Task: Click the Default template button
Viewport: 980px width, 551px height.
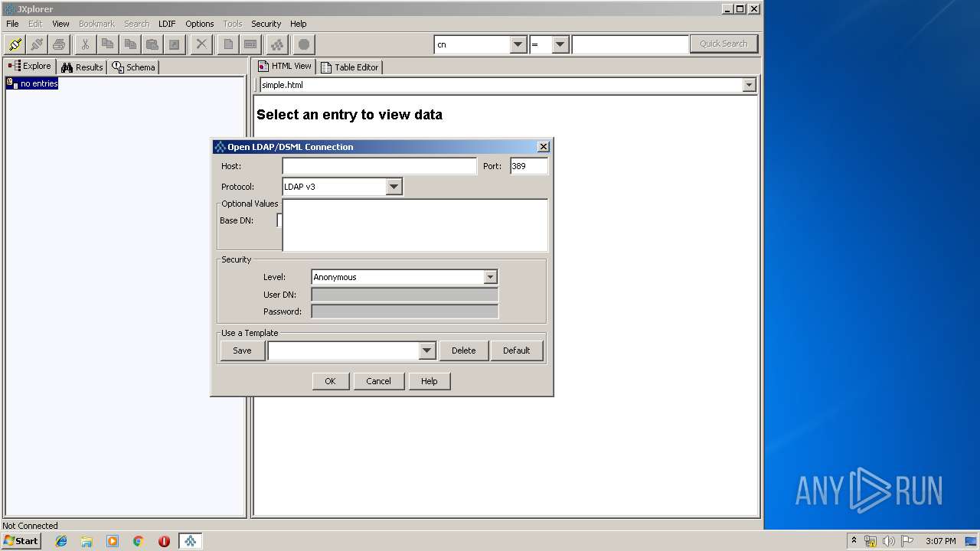Action: (516, 350)
